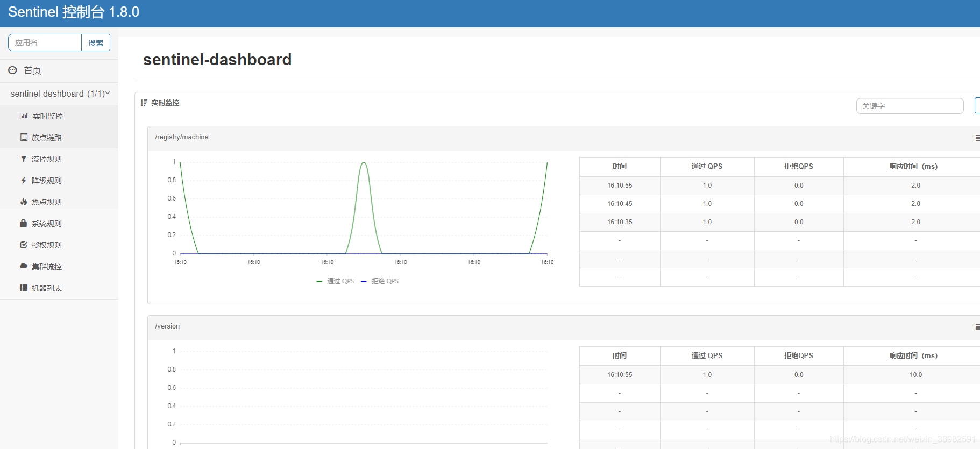Screen dimensions: 980x449
Task: Click 时间 header in /version table
Action: [620, 355]
